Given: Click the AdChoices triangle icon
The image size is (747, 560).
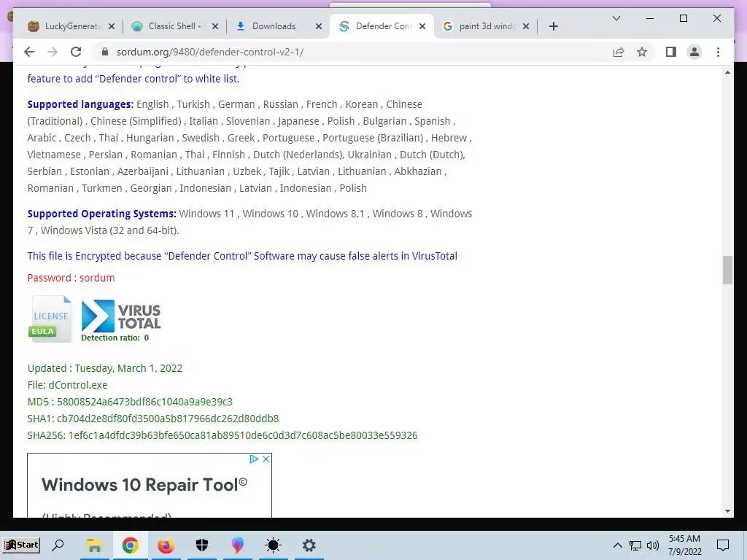Looking at the screenshot, I should [254, 459].
